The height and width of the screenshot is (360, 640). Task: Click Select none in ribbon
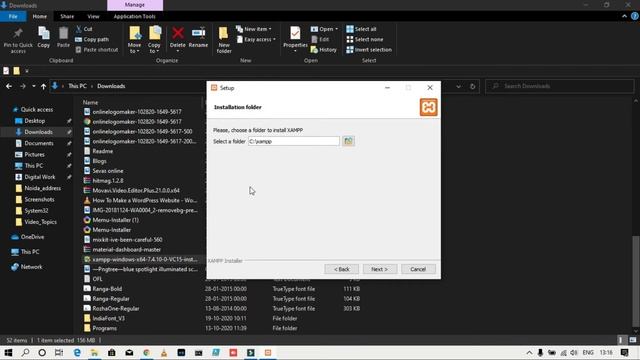point(364,40)
